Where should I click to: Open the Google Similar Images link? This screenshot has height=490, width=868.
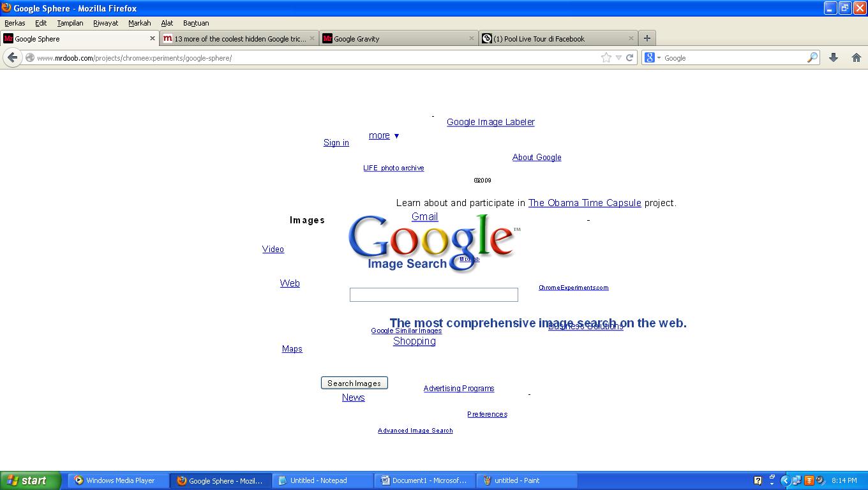pyautogui.click(x=407, y=330)
